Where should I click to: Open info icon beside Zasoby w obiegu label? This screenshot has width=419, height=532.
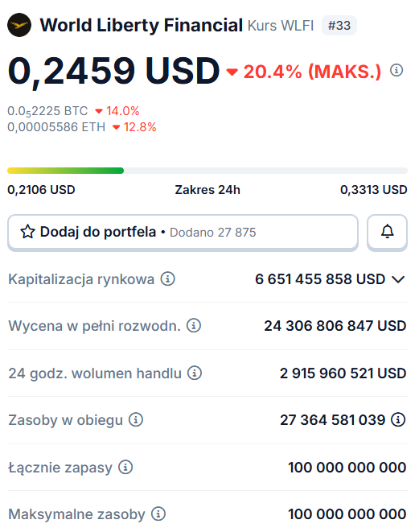coord(136,419)
